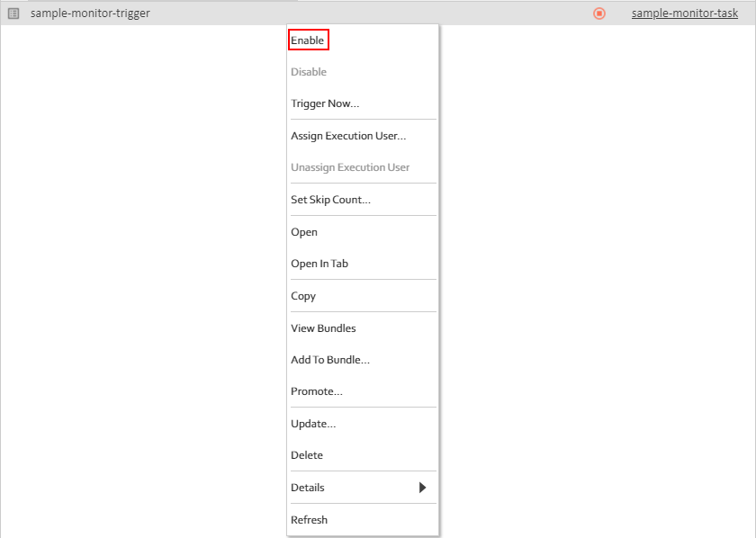Select Trigger Now... in the context menu
This screenshot has height=538, width=756.
pyautogui.click(x=325, y=103)
